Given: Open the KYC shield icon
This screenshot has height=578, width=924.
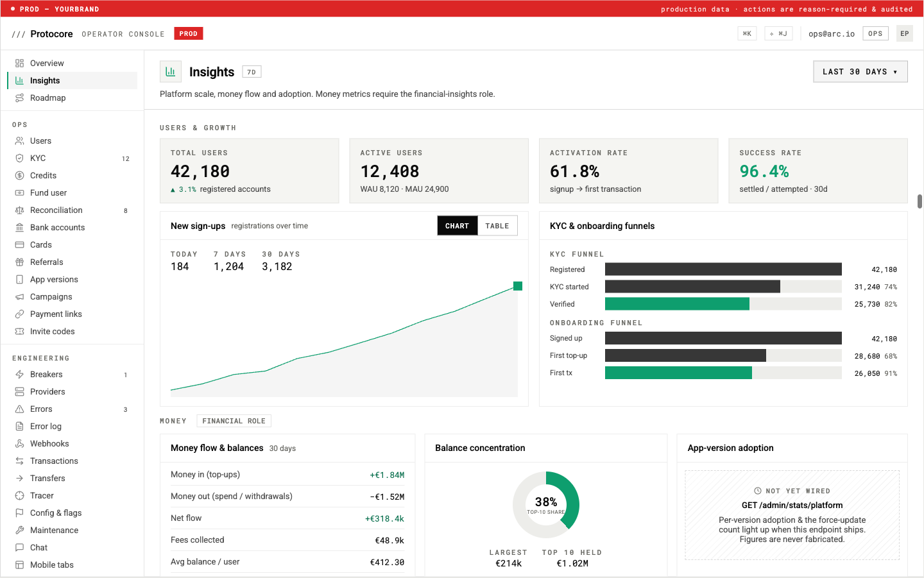Looking at the screenshot, I should (x=19, y=158).
